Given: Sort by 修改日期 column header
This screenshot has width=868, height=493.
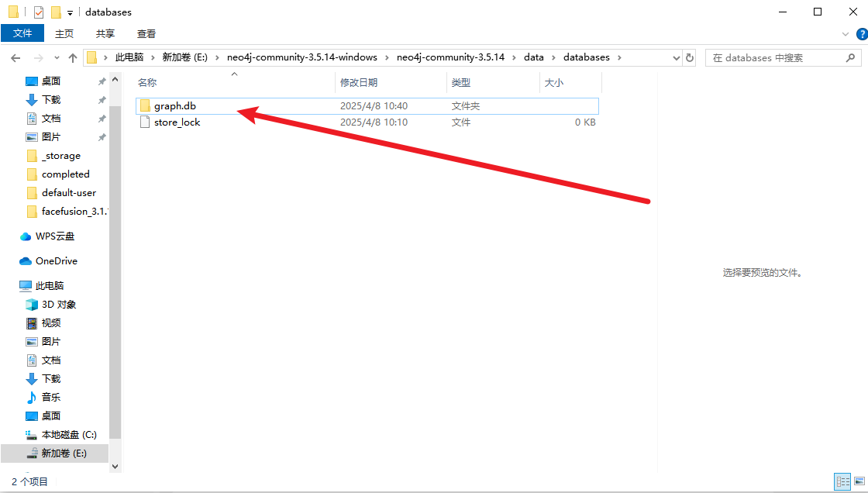Looking at the screenshot, I should click(x=359, y=83).
